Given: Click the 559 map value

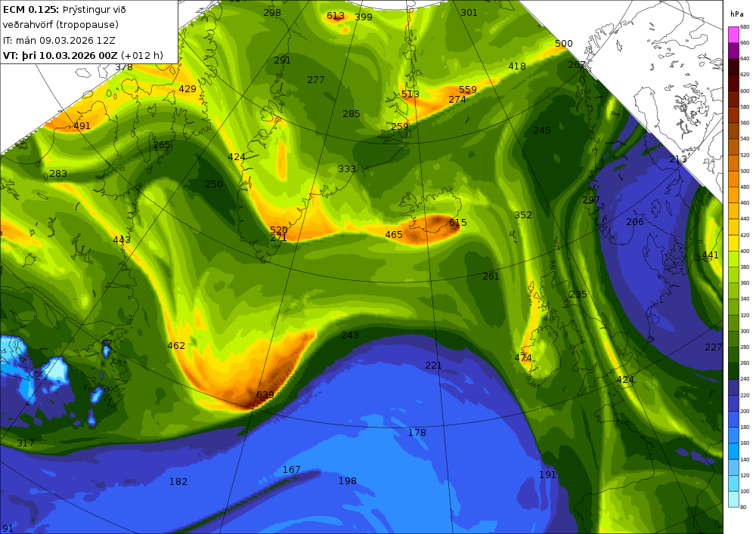Looking at the screenshot, I should [x=468, y=90].
